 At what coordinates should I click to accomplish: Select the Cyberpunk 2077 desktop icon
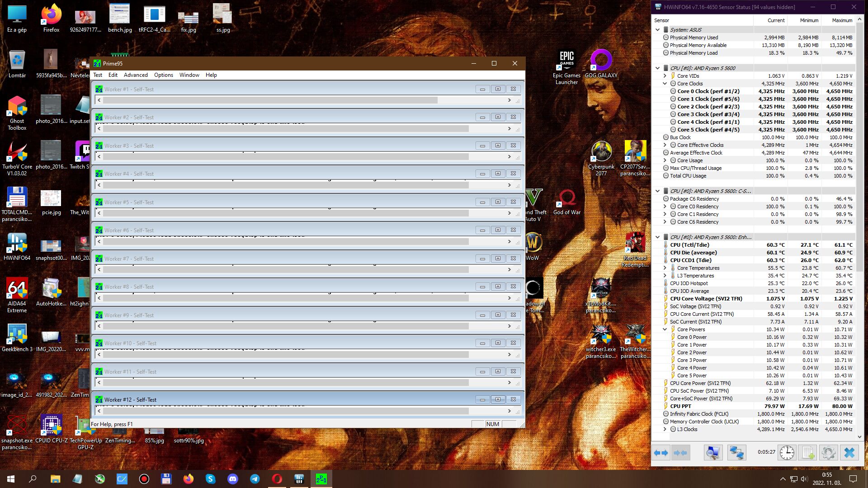[601, 158]
